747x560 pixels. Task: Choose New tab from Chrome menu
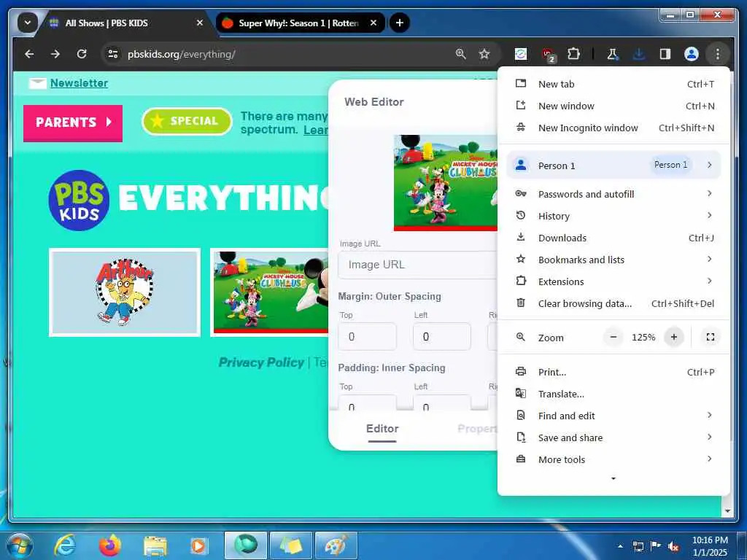614,85
